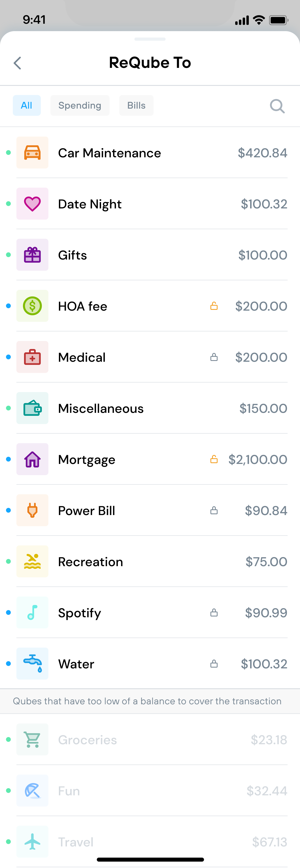
Task: Tap the Spotify music note icon
Action: (x=32, y=612)
